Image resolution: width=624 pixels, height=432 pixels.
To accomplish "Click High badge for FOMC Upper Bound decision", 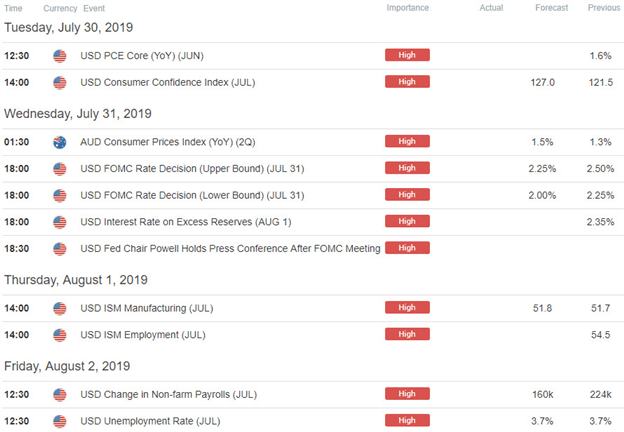I will click(x=407, y=168).
